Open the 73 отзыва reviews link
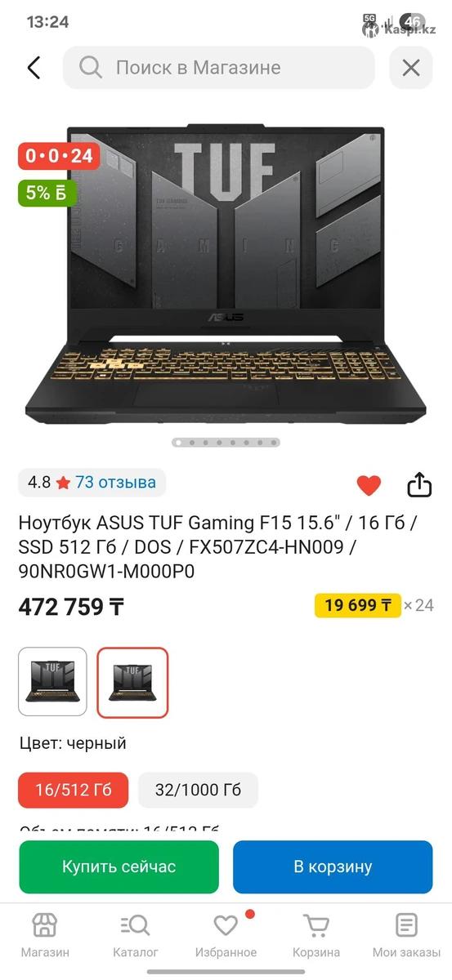This screenshot has width=452, height=980. click(x=115, y=483)
